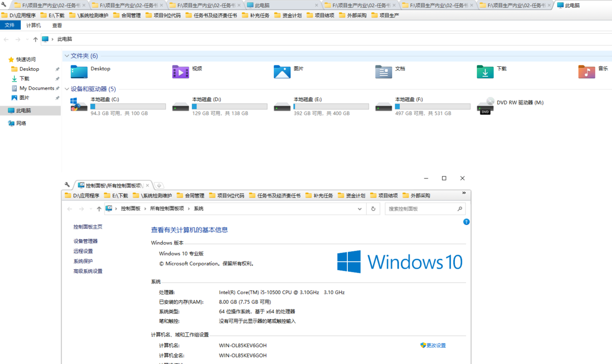Show more bookmarks with the >> overflow arrow
612x364 pixels.
pos(464,193)
